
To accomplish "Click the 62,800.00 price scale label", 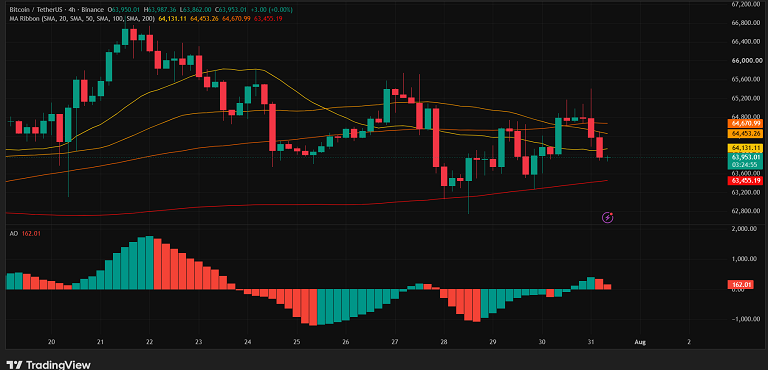I will coord(745,211).
